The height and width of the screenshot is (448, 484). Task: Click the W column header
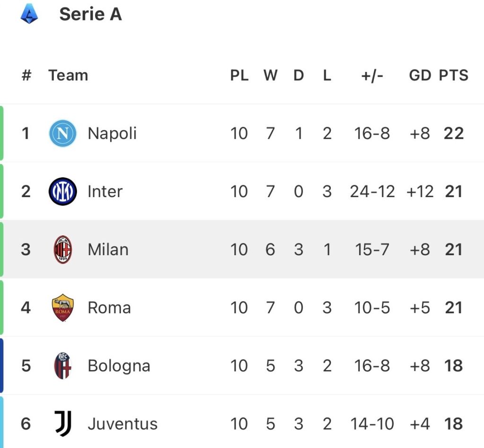(x=270, y=75)
